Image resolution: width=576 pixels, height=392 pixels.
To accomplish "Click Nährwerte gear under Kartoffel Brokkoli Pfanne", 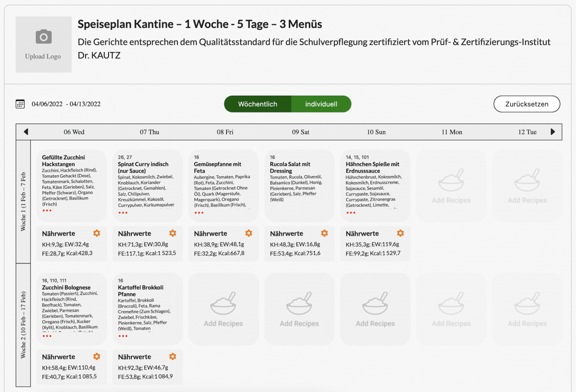I will [x=173, y=356].
